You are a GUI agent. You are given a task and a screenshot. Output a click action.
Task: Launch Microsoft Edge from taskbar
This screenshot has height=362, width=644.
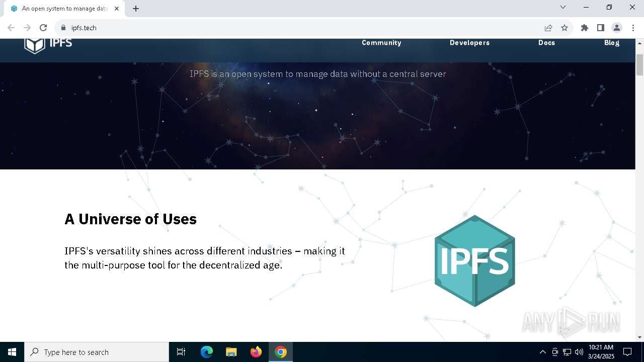pyautogui.click(x=207, y=352)
